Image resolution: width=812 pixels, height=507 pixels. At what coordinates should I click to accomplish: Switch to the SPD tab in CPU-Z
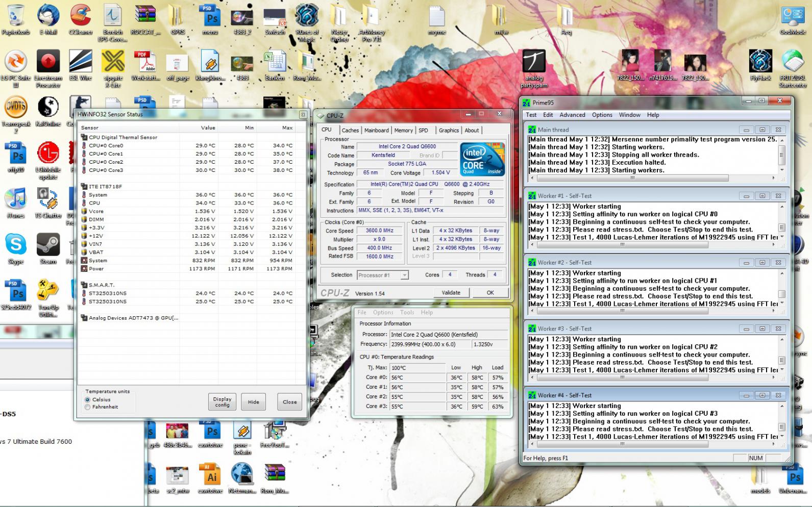tap(423, 130)
